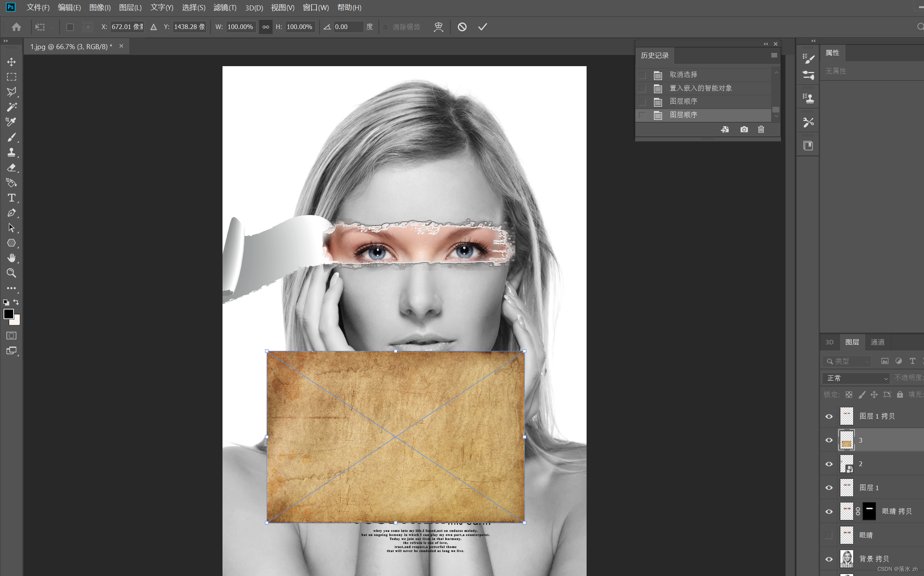Viewport: 924px width, 576px height.
Task: Click the black foreground color swatch
Action: click(x=8, y=314)
